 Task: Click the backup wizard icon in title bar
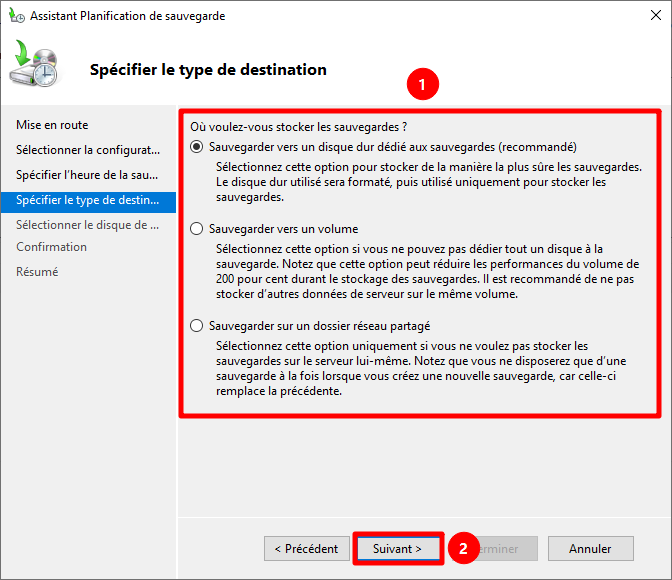pos(14,16)
